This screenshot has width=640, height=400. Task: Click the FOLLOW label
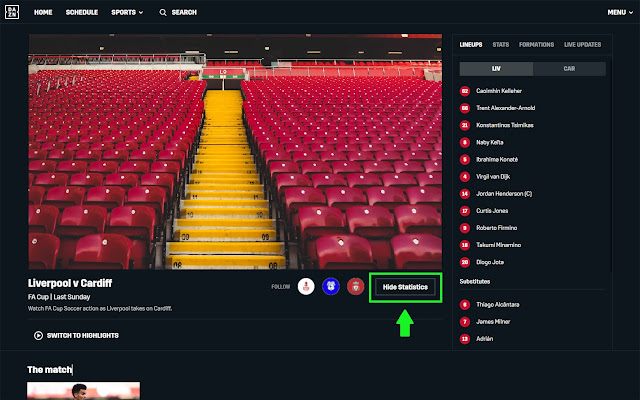click(x=280, y=287)
